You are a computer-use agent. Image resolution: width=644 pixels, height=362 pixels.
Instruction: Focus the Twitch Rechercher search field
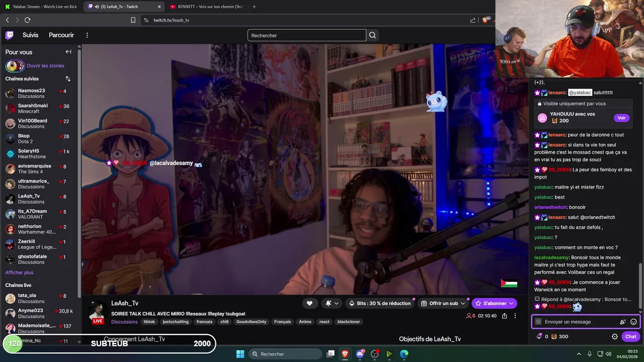click(306, 35)
